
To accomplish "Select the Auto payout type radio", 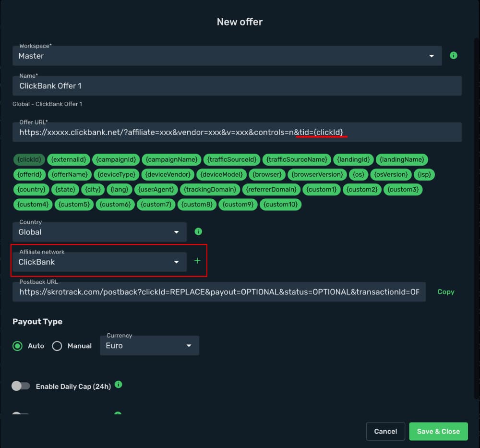I will point(17,346).
